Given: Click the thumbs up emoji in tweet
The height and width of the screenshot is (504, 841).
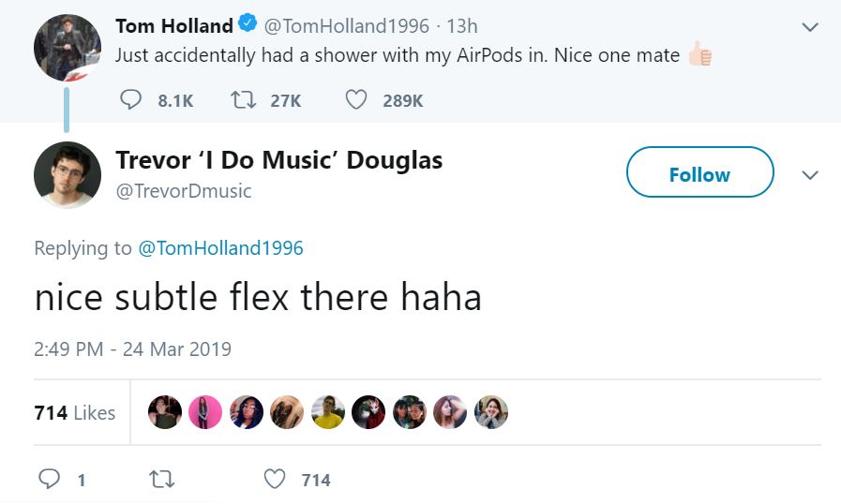Looking at the screenshot, I should click(699, 55).
